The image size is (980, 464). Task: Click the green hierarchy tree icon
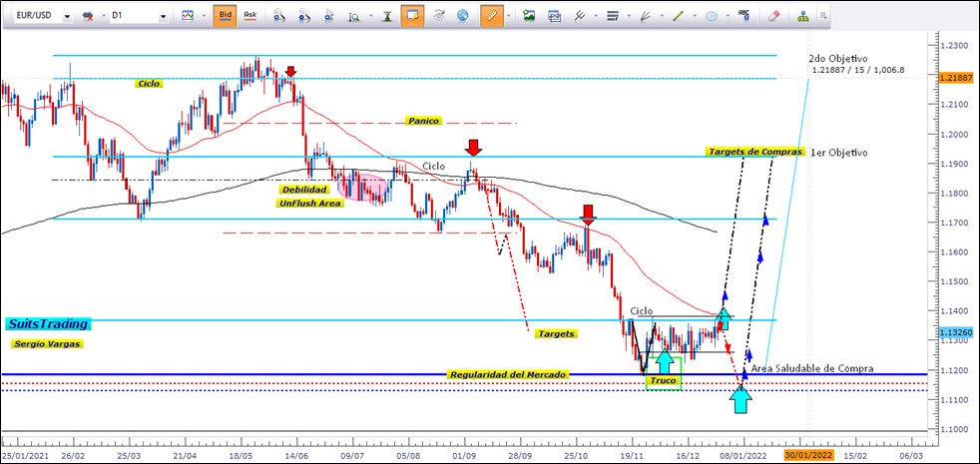click(804, 16)
